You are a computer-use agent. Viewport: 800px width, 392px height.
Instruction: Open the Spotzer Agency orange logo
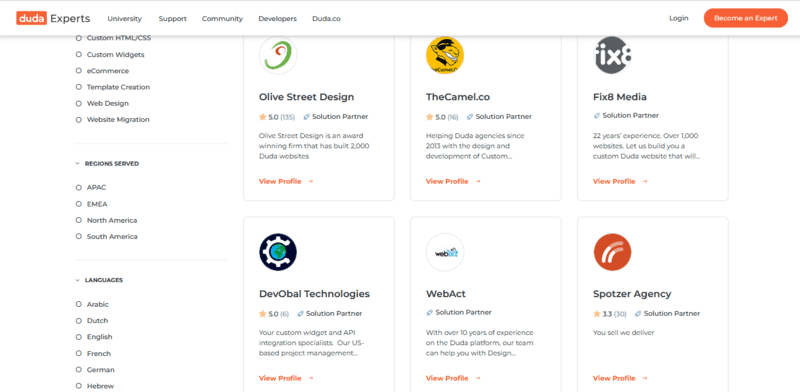tap(612, 252)
